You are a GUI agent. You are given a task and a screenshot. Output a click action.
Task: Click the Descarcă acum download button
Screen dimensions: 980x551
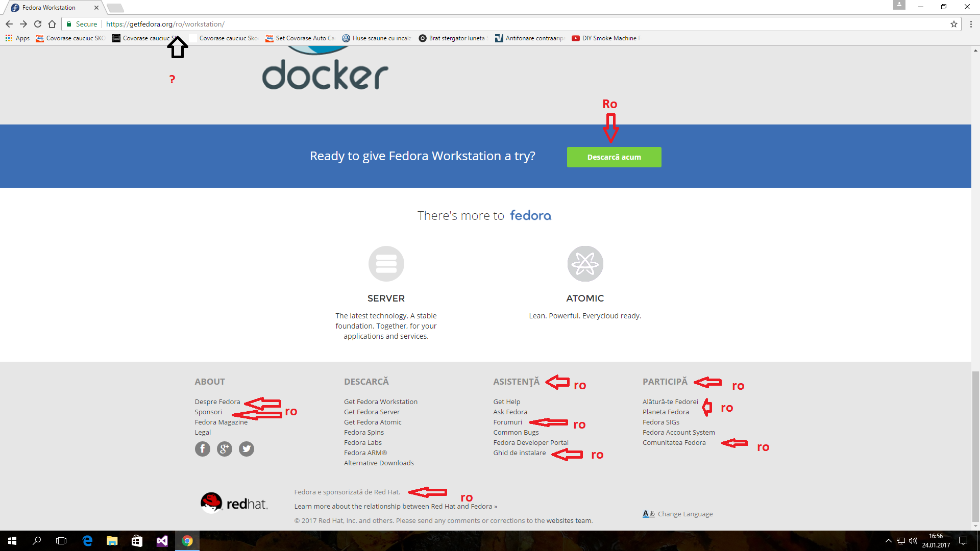click(x=614, y=157)
